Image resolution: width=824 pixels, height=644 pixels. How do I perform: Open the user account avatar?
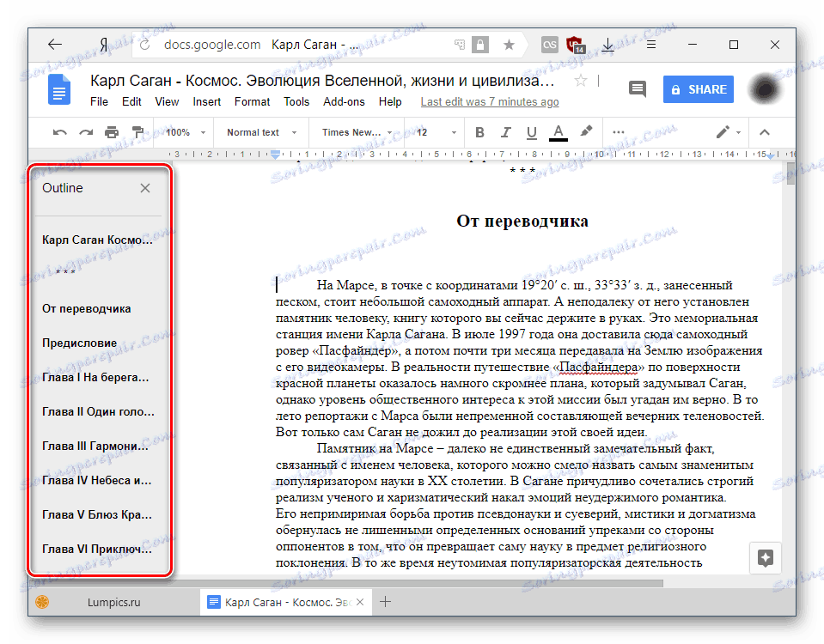pyautogui.click(x=765, y=89)
